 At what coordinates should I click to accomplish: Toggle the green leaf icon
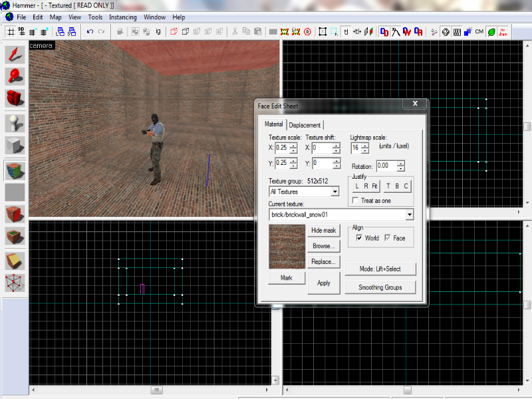491,32
